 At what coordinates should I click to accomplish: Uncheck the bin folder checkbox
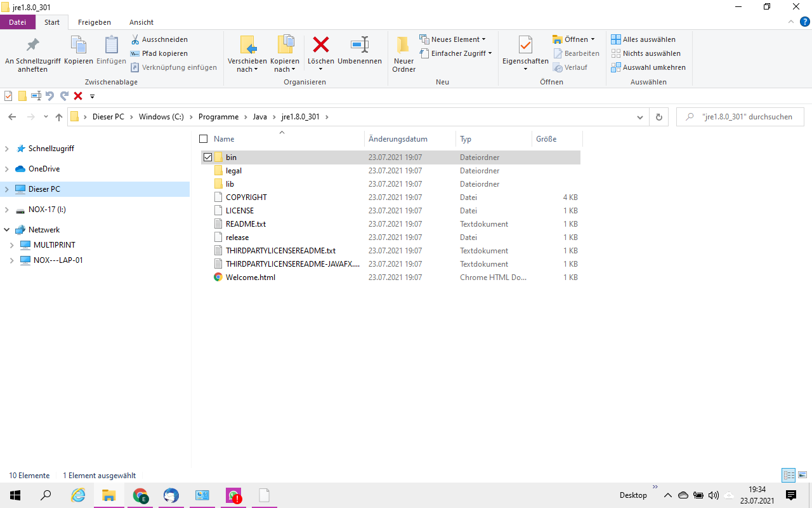(207, 157)
